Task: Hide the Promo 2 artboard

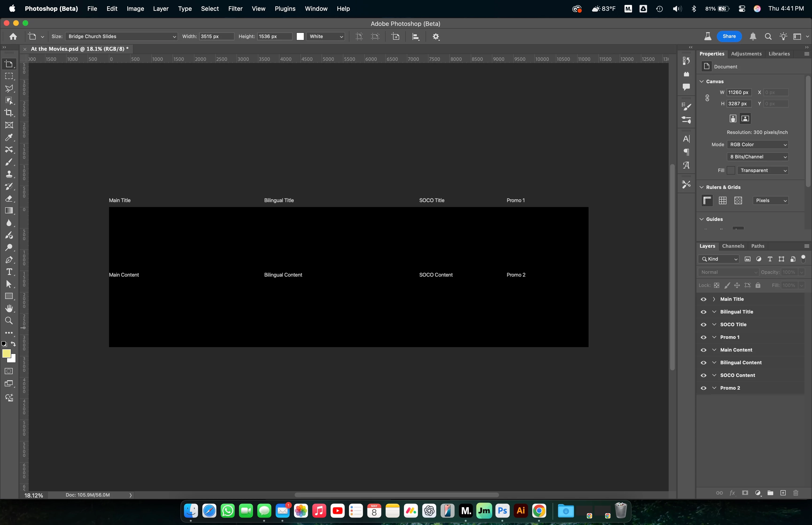Action: 703,388
